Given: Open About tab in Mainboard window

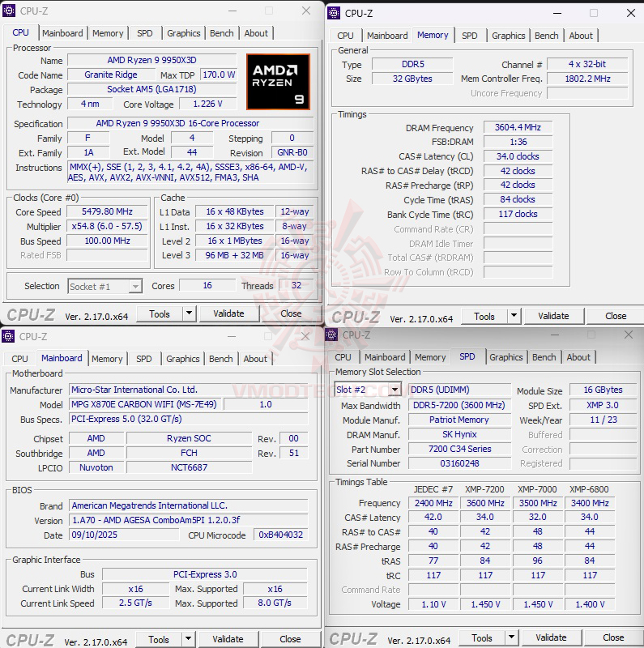Looking at the screenshot, I should 255,359.
